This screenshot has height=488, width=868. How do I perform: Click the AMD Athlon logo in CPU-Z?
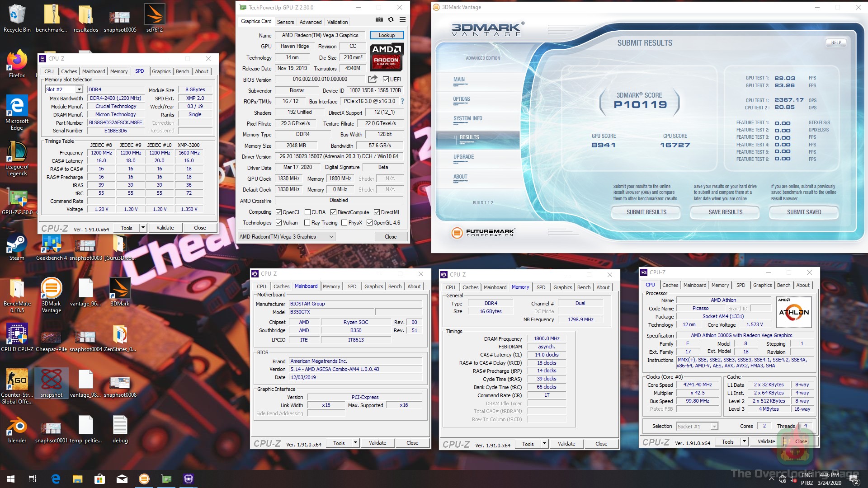tap(794, 312)
